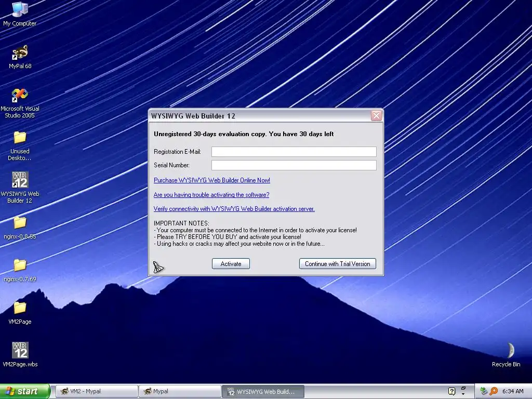Switch to the Mypal taskbar button
532x399 pixels.
(180, 391)
